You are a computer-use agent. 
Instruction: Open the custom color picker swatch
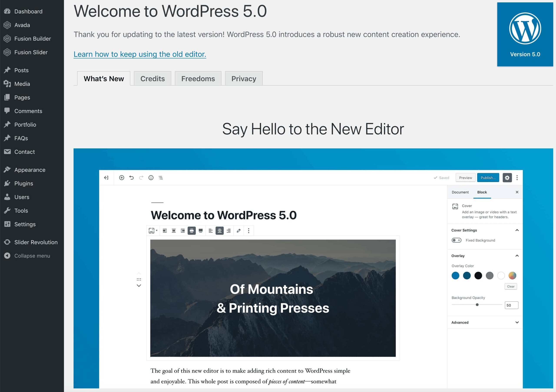click(x=512, y=276)
